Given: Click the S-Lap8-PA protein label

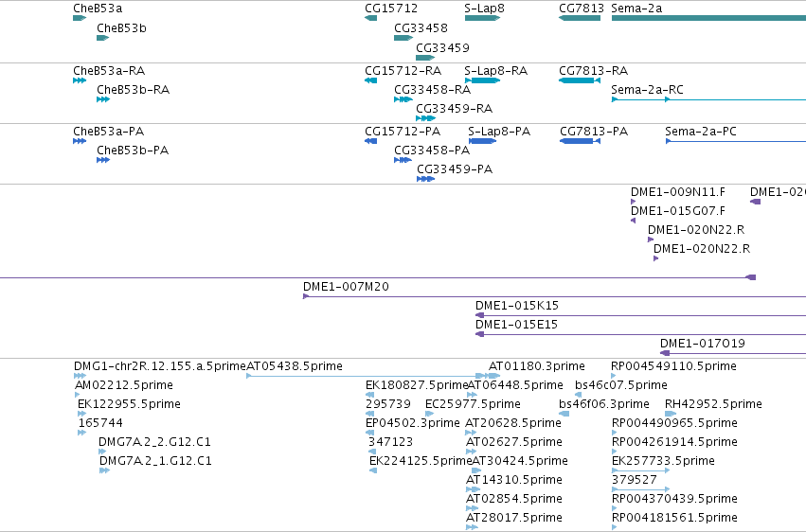Looking at the screenshot, I should (x=499, y=131).
